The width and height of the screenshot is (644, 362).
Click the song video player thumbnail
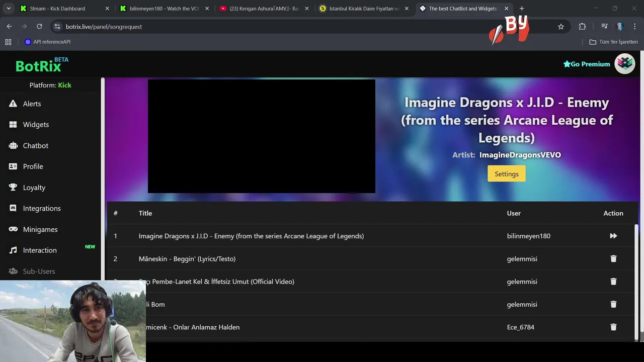pyautogui.click(x=262, y=136)
